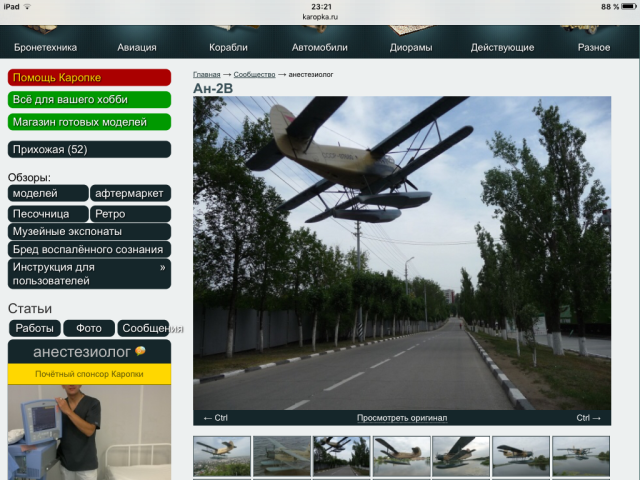Open the first airplane thumbnail in gallery

coord(222,456)
